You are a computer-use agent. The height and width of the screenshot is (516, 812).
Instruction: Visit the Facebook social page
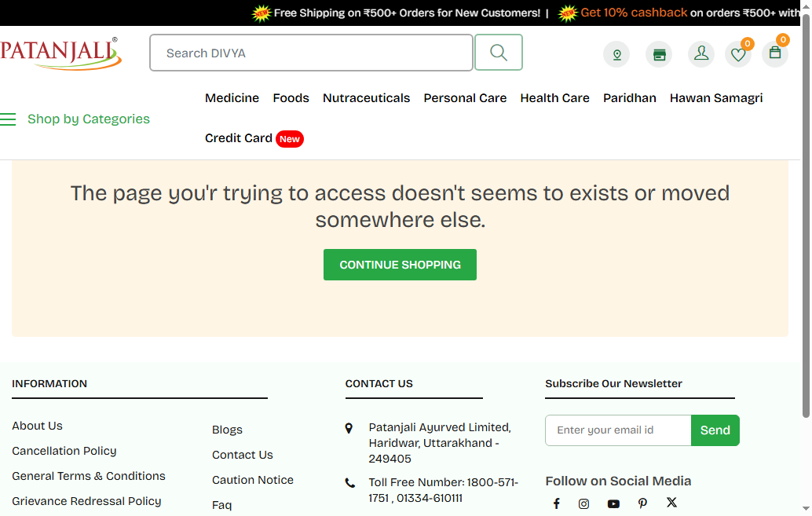click(556, 503)
